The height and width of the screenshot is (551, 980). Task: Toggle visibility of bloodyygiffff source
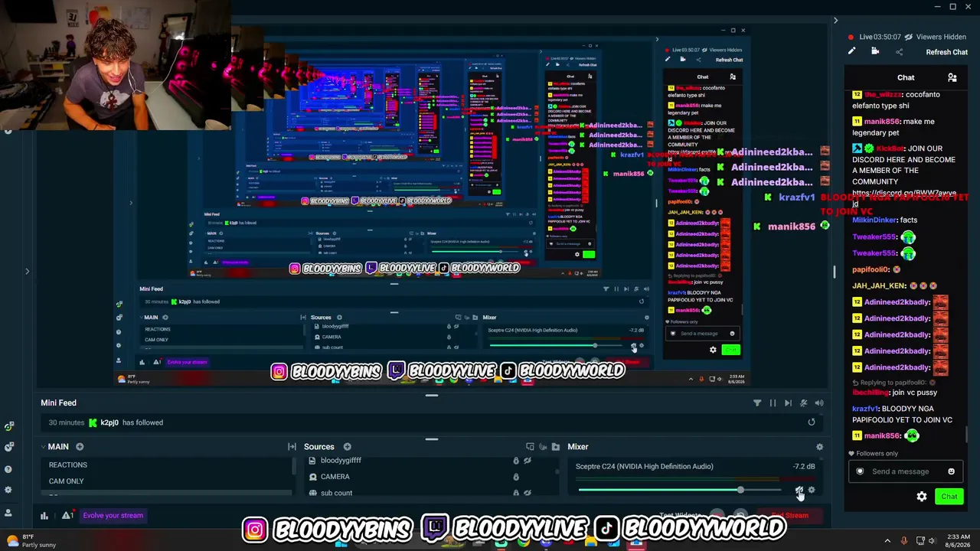(x=527, y=461)
